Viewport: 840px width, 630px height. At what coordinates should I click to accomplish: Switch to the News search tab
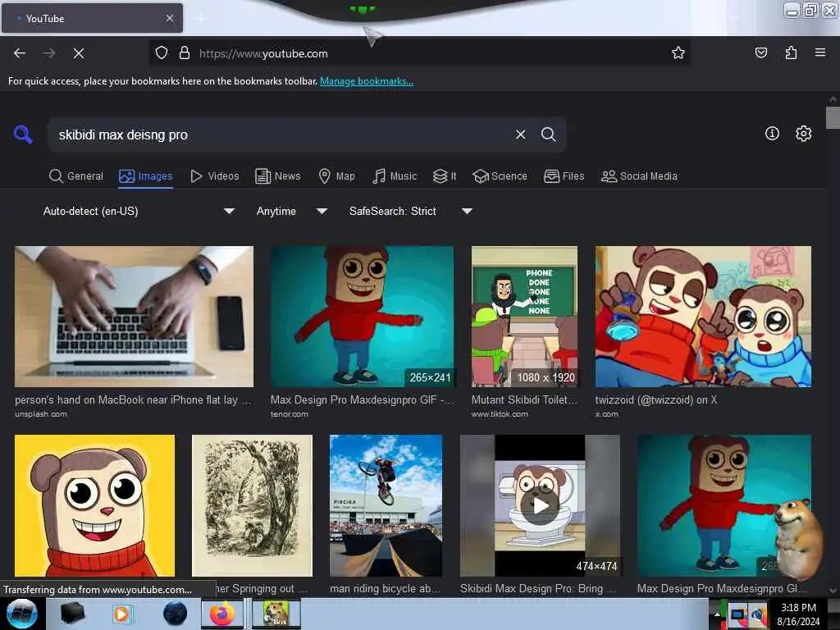(x=277, y=176)
